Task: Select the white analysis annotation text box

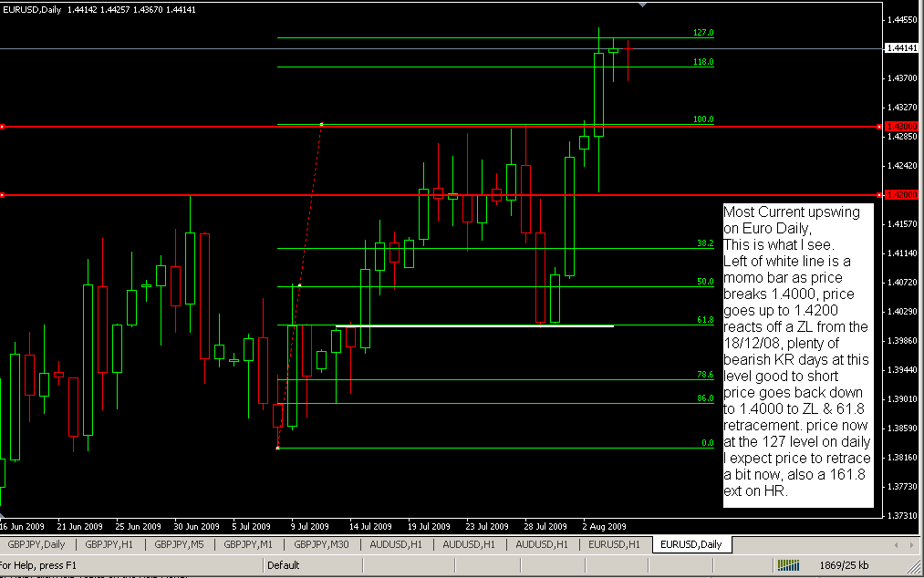Action: (798, 356)
